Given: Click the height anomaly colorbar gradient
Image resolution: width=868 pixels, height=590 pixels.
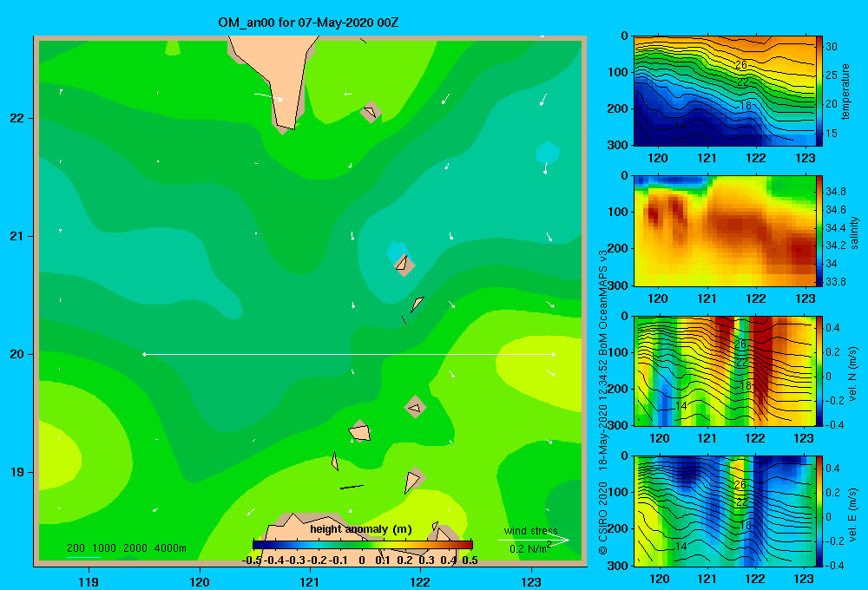Looking at the screenshot, I should click(x=363, y=545).
